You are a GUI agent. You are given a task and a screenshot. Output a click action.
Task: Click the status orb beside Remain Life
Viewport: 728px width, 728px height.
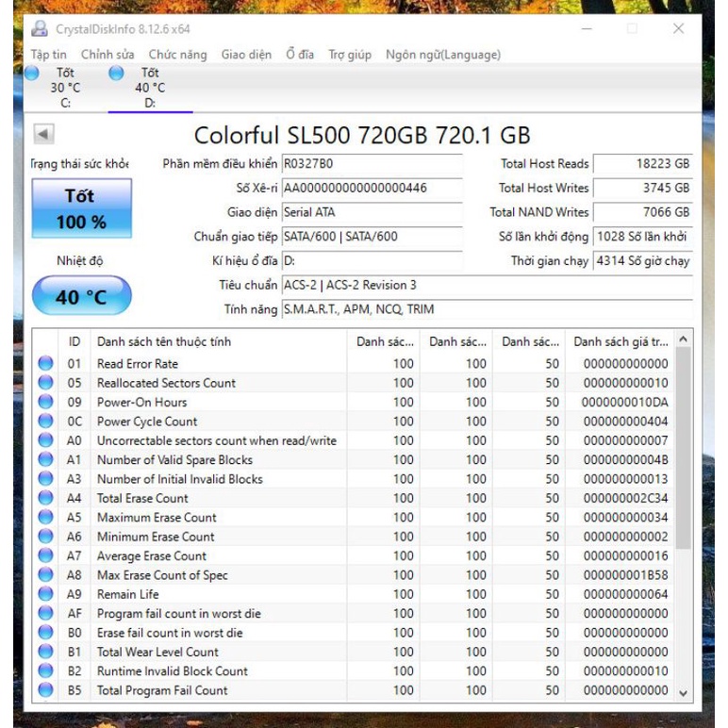click(45, 594)
